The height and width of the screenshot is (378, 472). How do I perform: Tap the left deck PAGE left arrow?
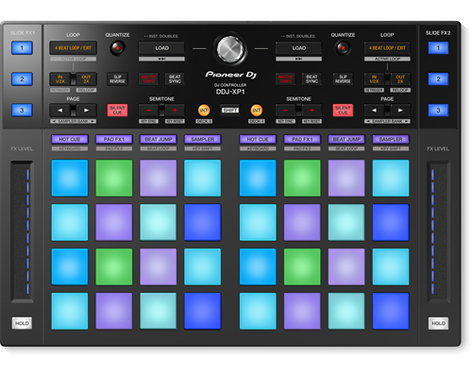tap(60, 110)
